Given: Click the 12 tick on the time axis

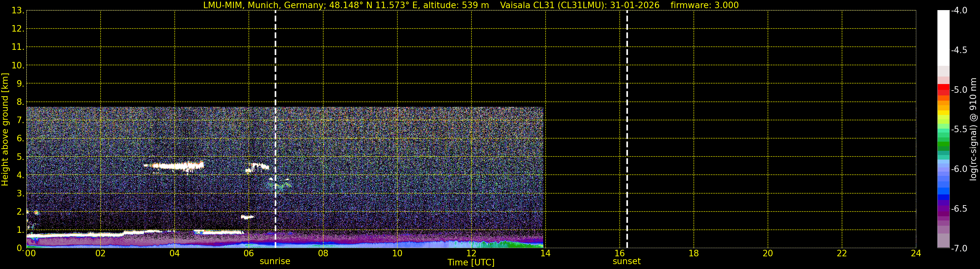Looking at the screenshot, I should click(471, 253).
